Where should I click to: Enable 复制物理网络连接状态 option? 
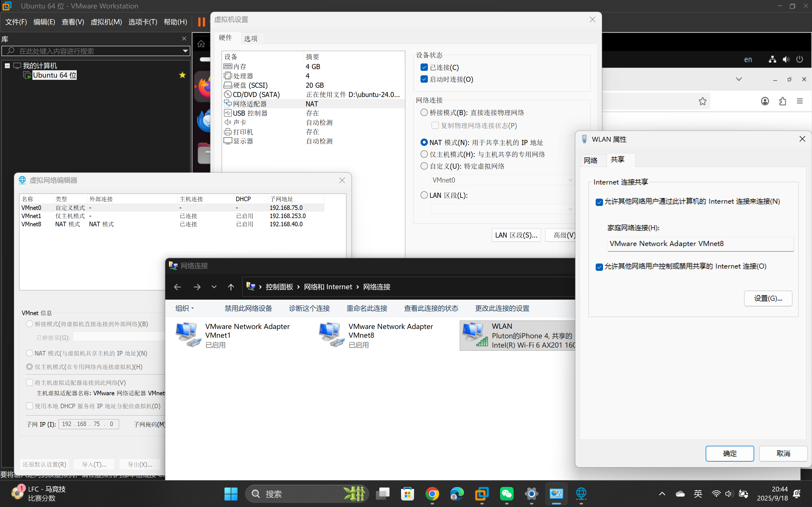[x=435, y=125]
